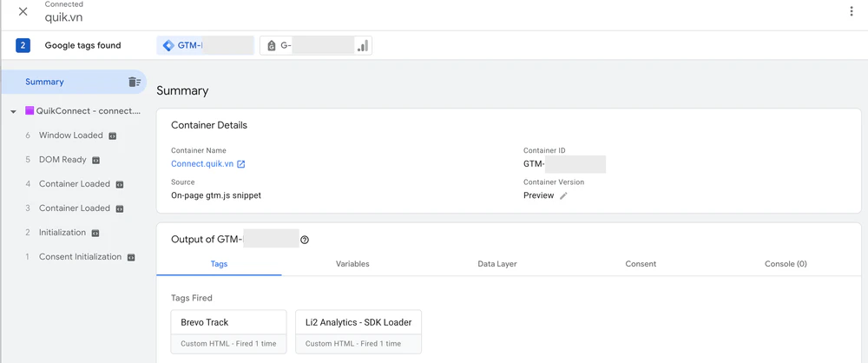Image resolution: width=868 pixels, height=363 pixels.
Task: Click code icon beside event 4 Container Loaded
Action: click(x=120, y=185)
